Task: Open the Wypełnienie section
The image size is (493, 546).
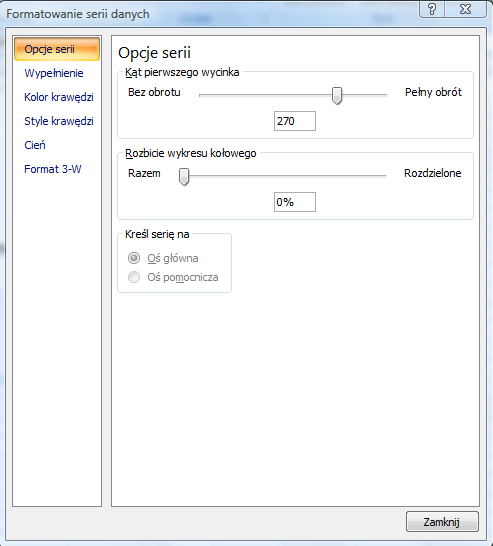Action: click(54, 73)
